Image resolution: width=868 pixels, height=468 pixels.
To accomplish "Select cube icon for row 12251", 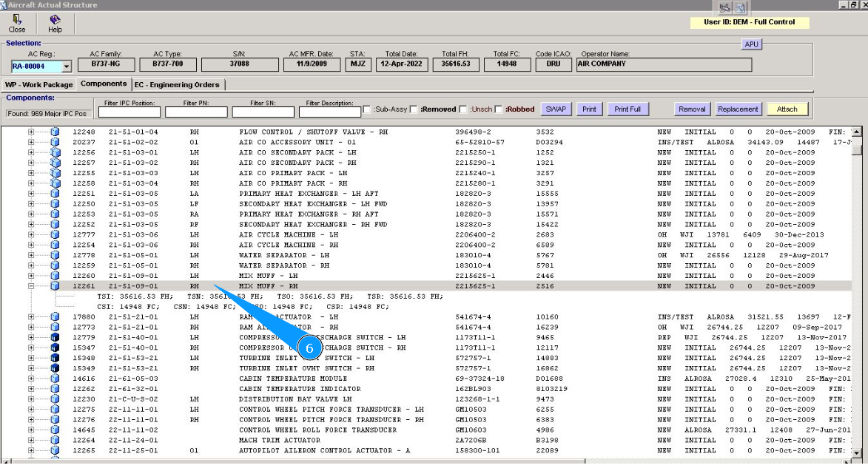I will 55,194.
